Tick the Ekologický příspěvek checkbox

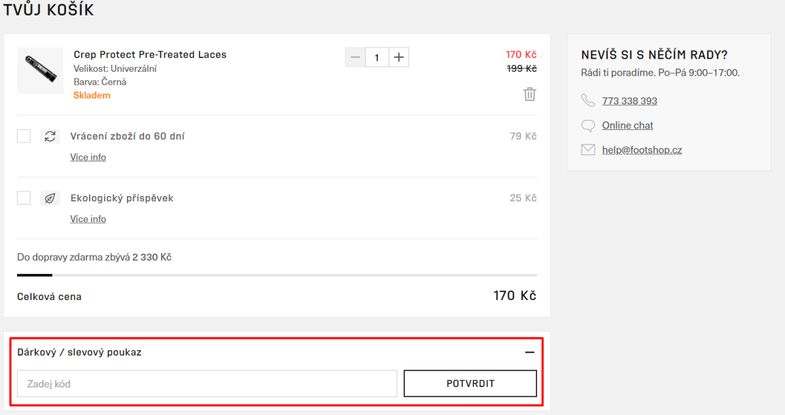(x=24, y=198)
